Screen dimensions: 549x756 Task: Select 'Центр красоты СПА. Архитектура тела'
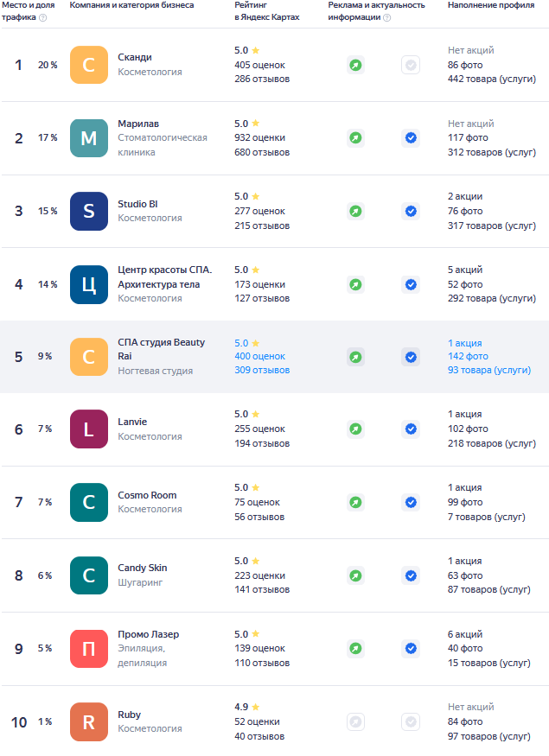tap(164, 277)
